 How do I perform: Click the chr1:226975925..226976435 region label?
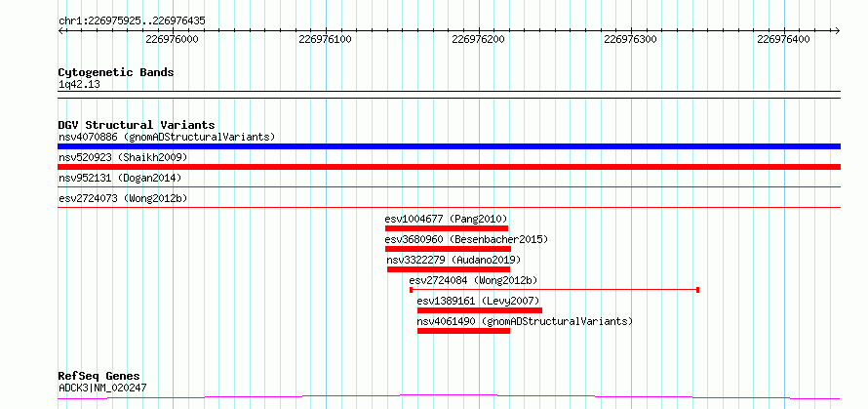coord(132,20)
